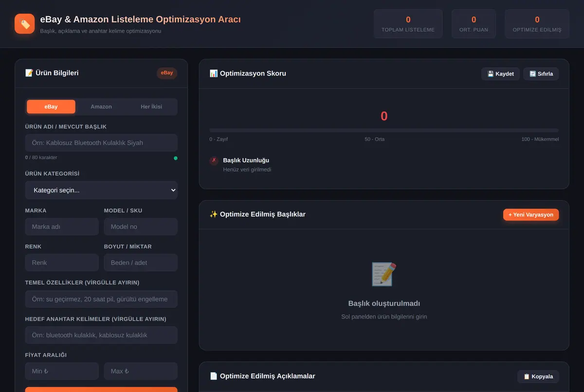Click the red score value 0
Viewport: 584px width, 392px height.
pyautogui.click(x=384, y=116)
